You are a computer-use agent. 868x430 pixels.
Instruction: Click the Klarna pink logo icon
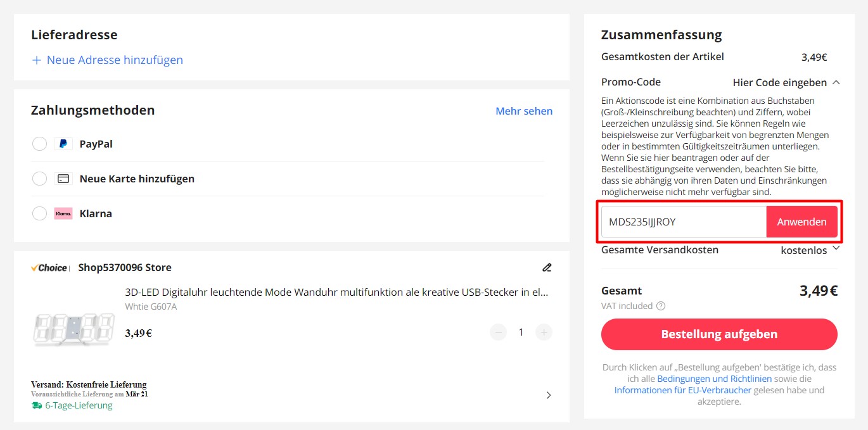[63, 213]
